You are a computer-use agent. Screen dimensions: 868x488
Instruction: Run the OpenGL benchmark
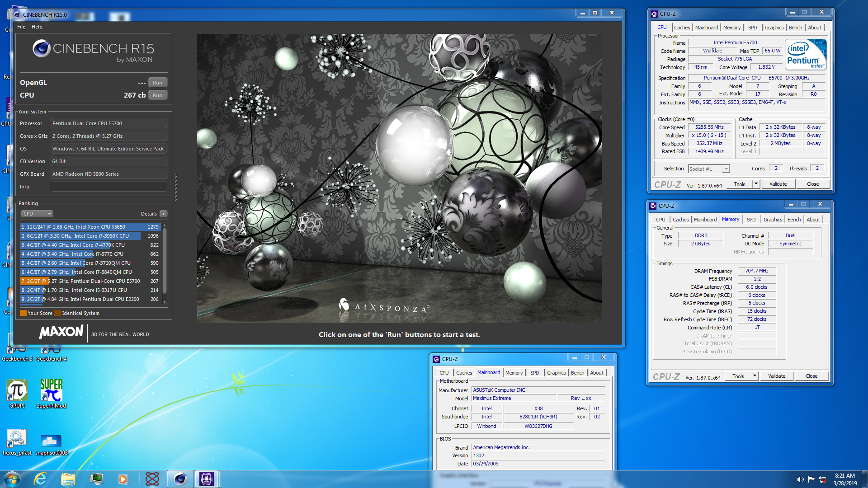[157, 83]
